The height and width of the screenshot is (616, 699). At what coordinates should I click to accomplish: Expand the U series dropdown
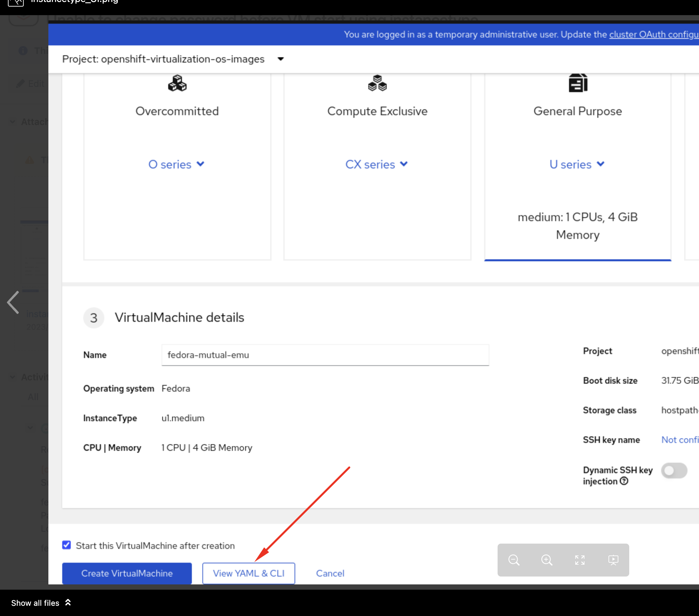coord(577,165)
